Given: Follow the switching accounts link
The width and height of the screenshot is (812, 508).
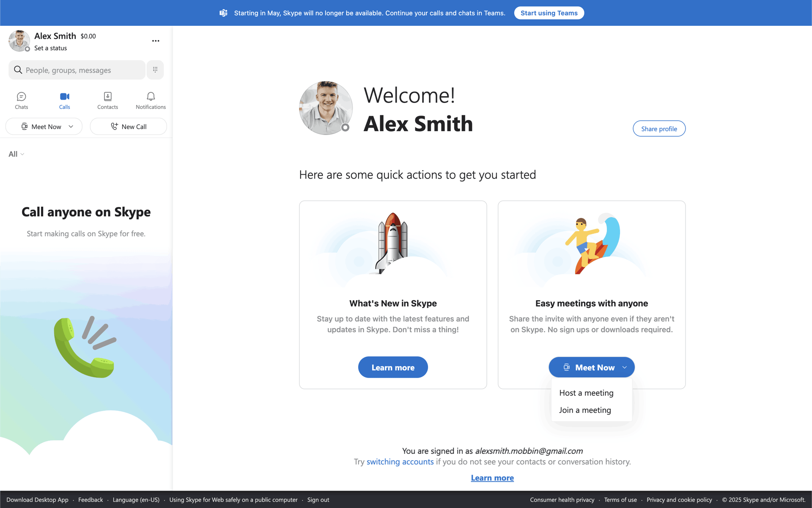Looking at the screenshot, I should click(x=400, y=462).
